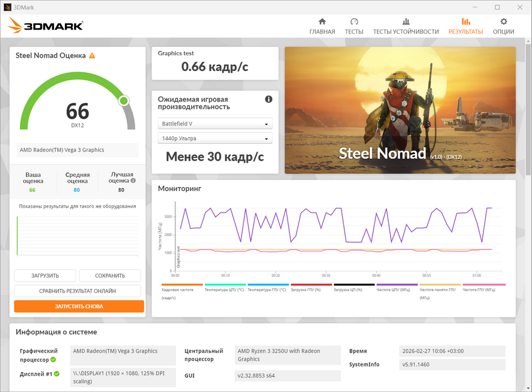Click SystemInfo version v5.91.1460
The width and height of the screenshot is (532, 392).
(453, 365)
